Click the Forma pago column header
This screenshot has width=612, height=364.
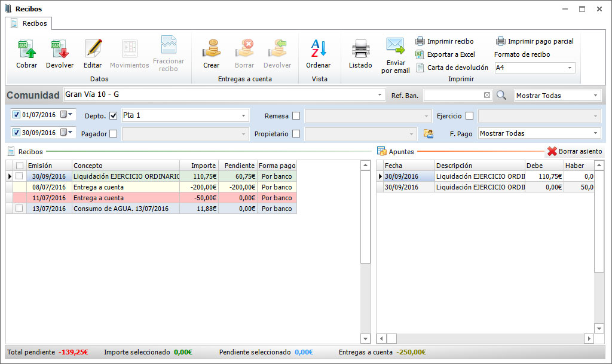coord(277,166)
